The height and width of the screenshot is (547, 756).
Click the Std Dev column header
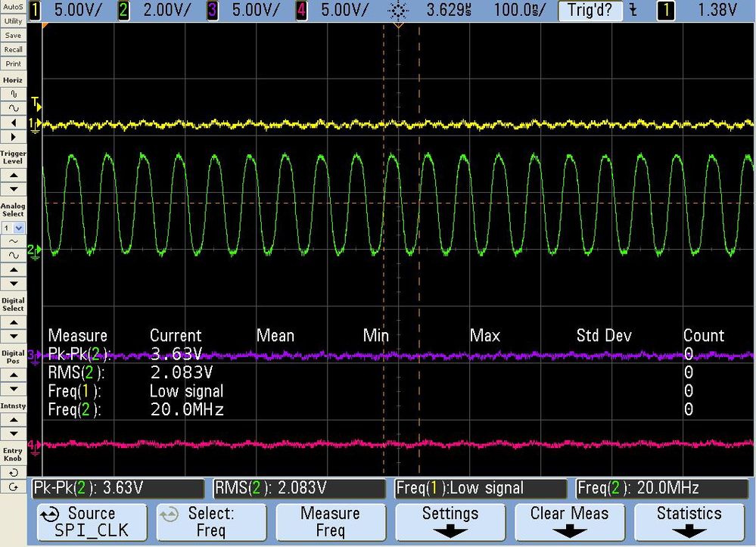(604, 335)
